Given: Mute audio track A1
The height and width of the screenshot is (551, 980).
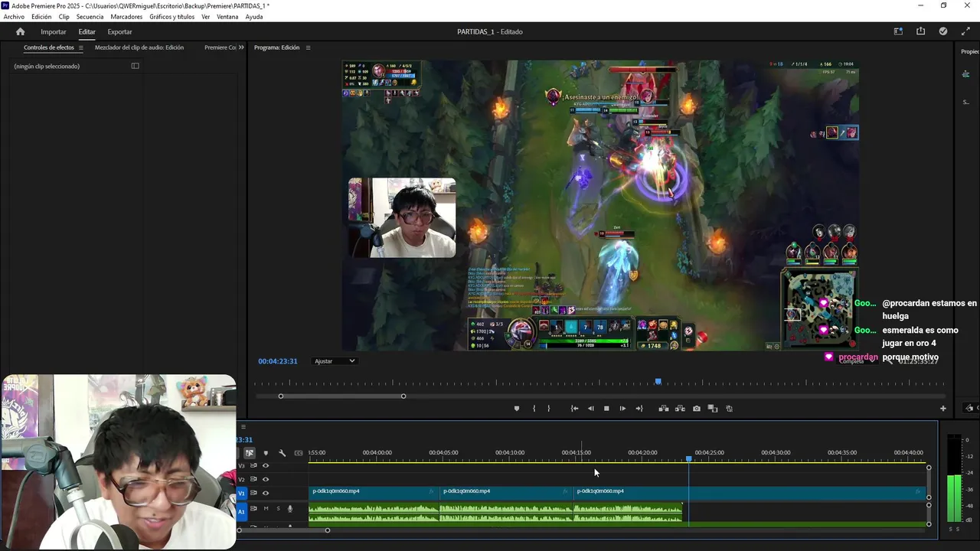Looking at the screenshot, I should 266,508.
